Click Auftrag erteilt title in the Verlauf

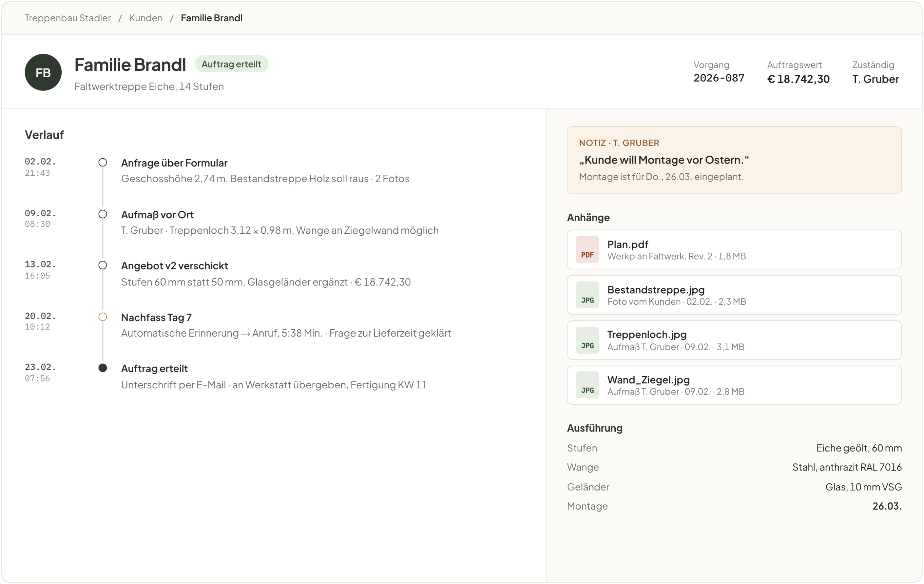154,369
